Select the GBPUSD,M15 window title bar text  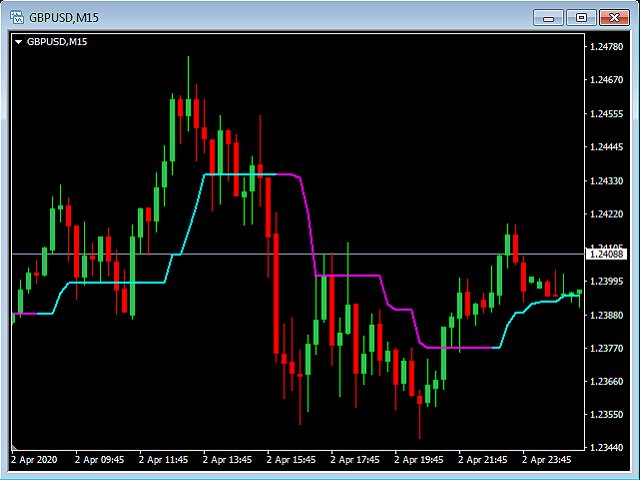(64, 18)
